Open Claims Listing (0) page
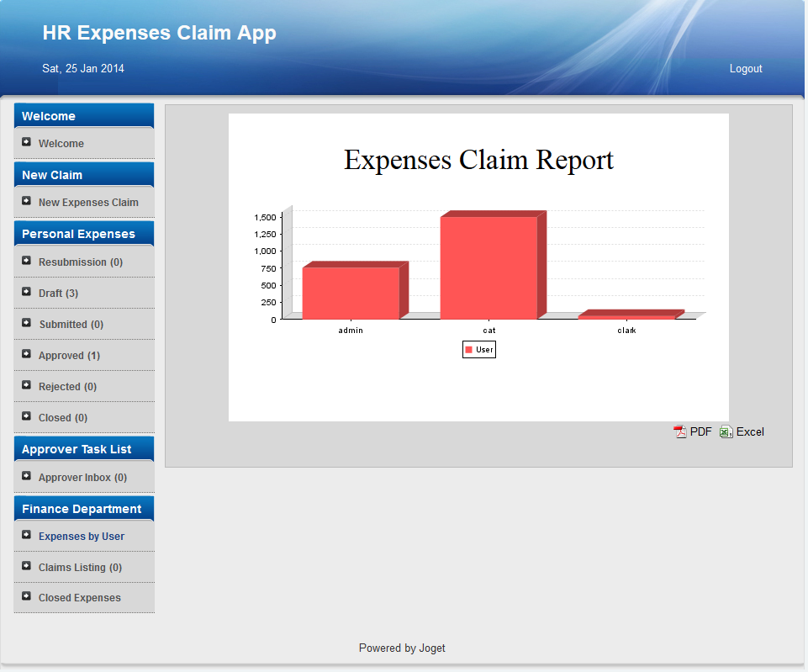Screen dimensions: 808x672 [x=80, y=568]
